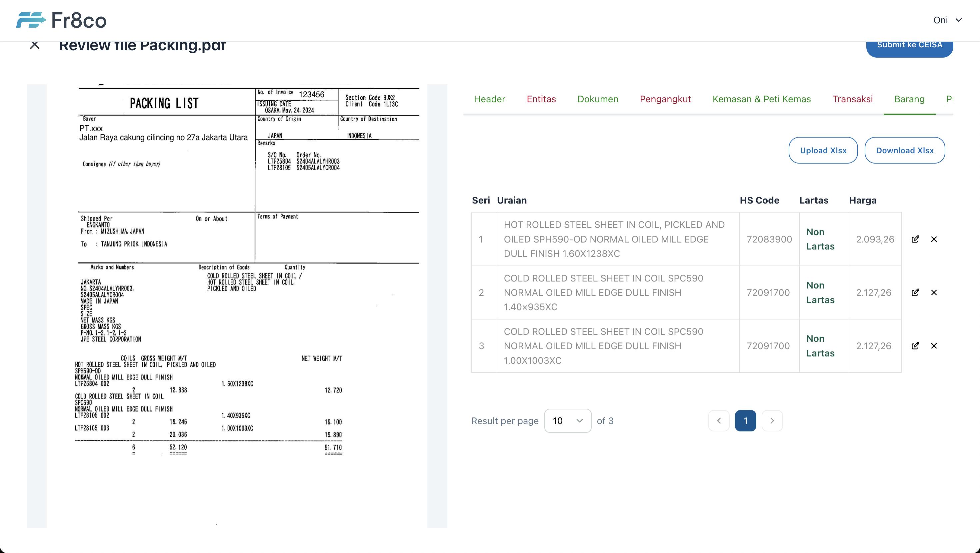This screenshot has height=553, width=980.
Task: Switch to the Transaksi tab
Action: coord(852,100)
